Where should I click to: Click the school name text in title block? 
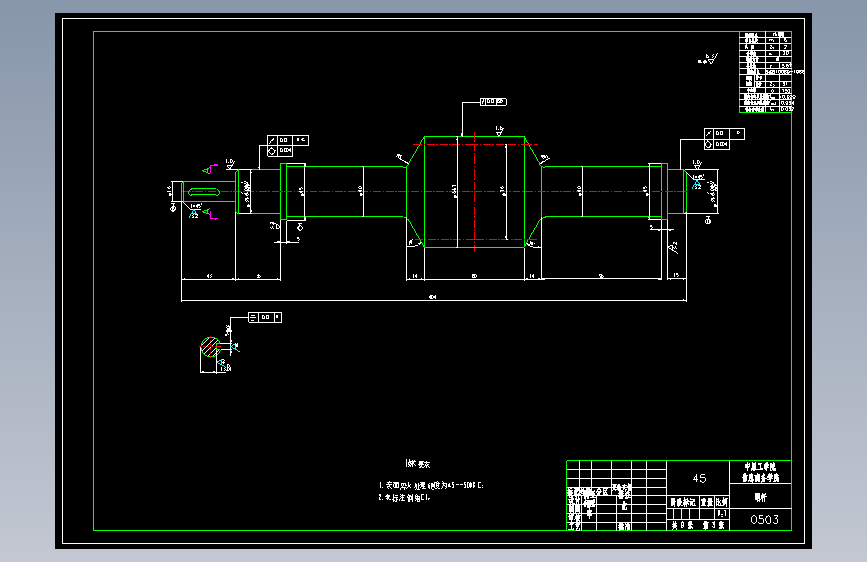tap(760, 472)
